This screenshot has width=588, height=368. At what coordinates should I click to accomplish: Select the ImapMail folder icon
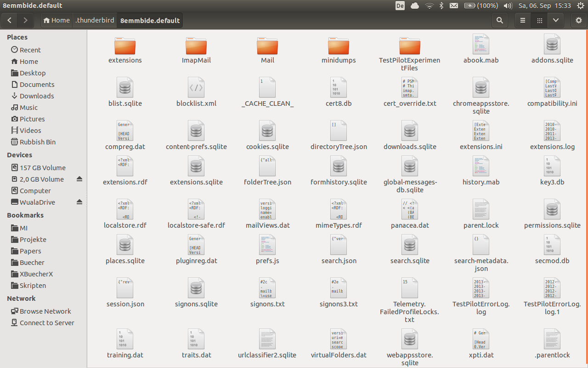(x=196, y=46)
